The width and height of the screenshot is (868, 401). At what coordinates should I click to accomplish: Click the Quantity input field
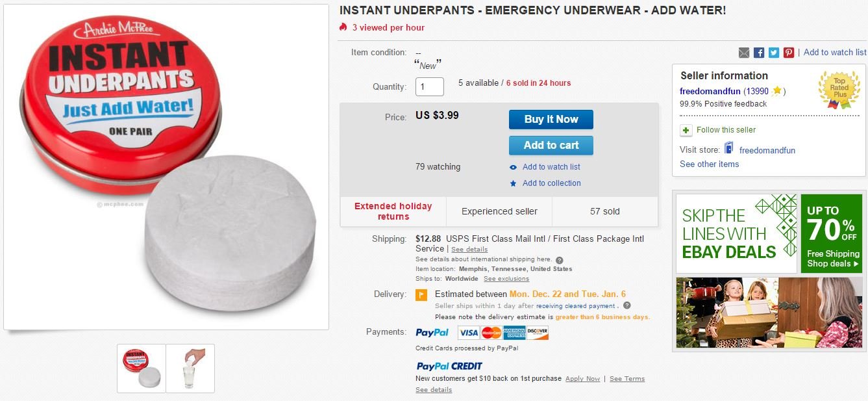(x=429, y=86)
